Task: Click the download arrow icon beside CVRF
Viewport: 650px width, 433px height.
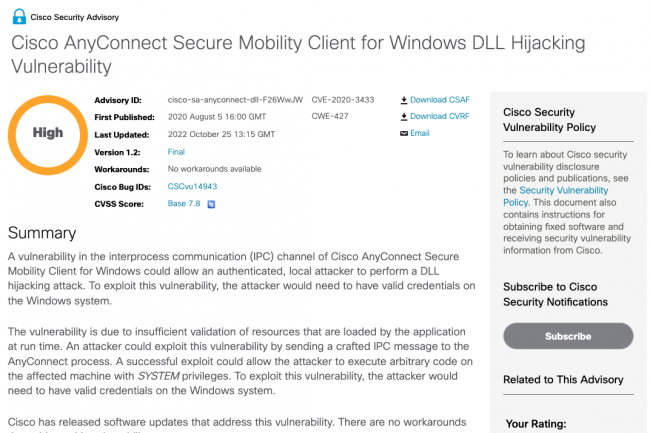Action: pyautogui.click(x=404, y=117)
